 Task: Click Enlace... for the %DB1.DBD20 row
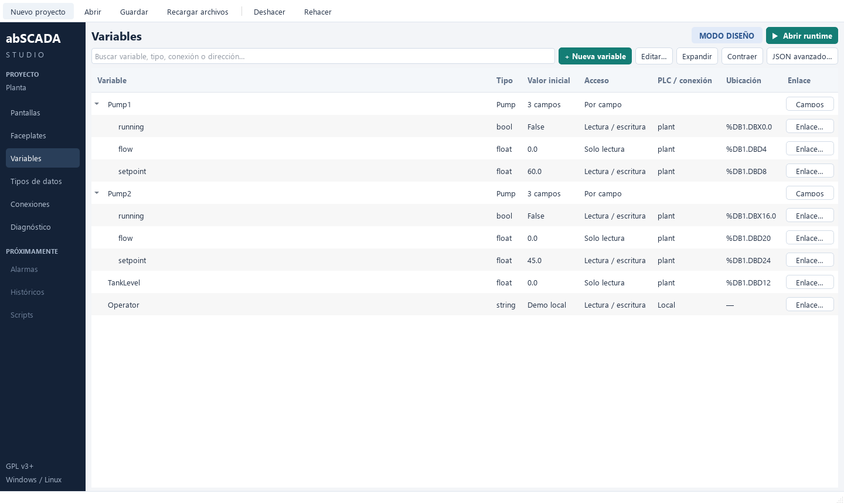[810, 238]
